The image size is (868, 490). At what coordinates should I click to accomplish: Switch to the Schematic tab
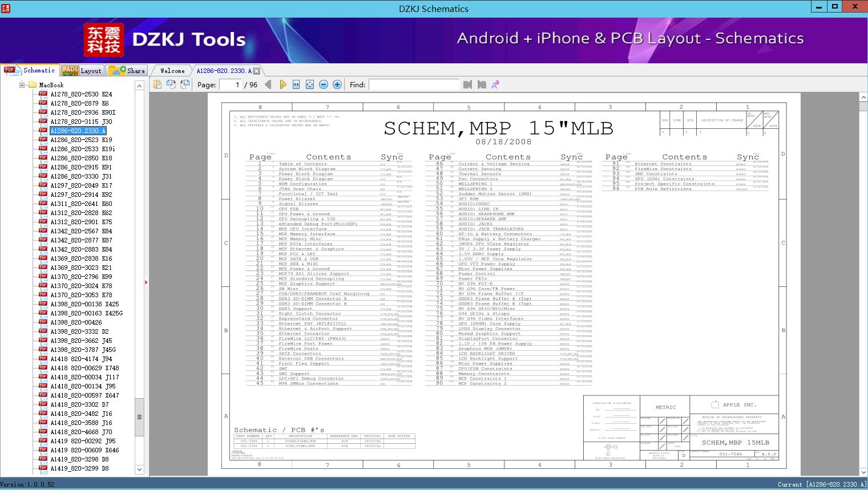click(29, 70)
